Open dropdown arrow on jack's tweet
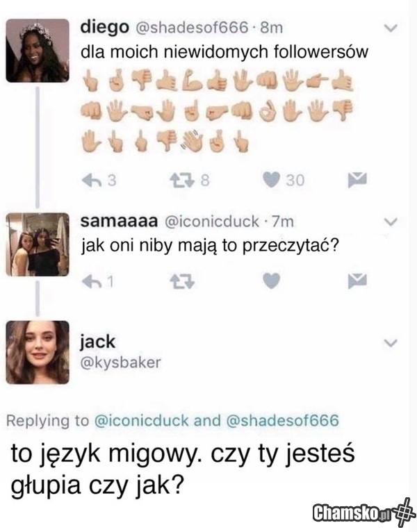Screen dimensions: 417x532 390,343
